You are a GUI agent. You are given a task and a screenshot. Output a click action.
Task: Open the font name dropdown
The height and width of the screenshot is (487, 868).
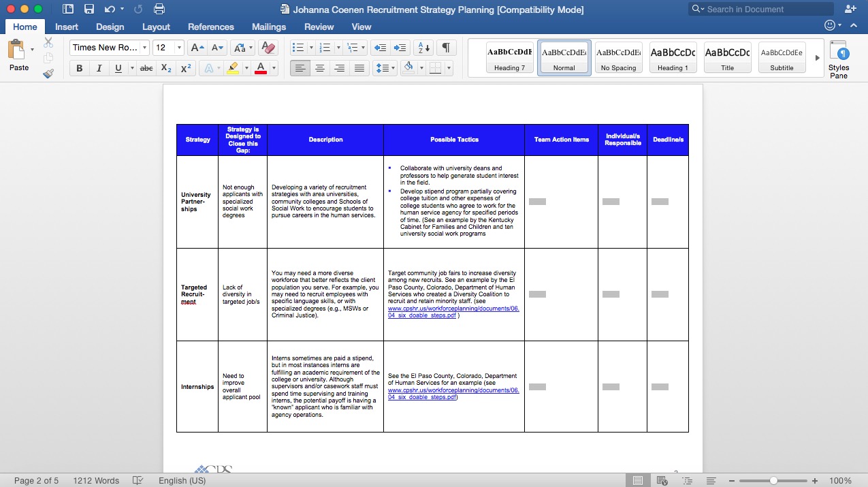click(145, 48)
